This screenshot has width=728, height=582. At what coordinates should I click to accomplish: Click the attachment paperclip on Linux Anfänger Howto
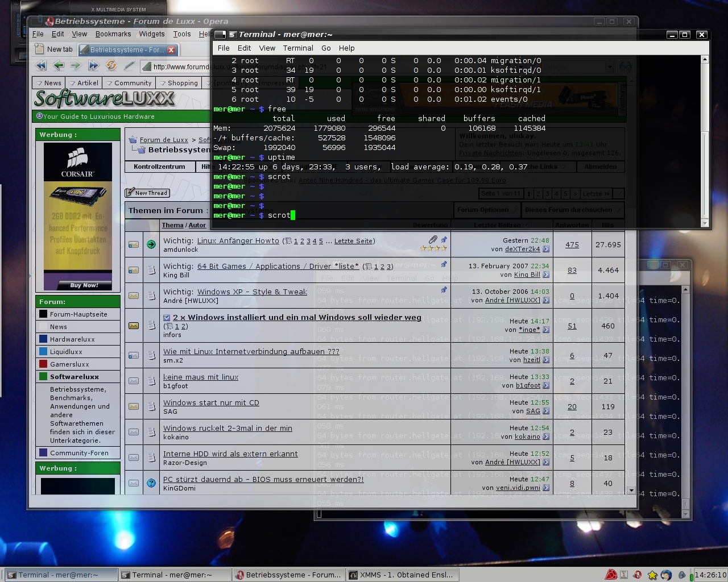(x=433, y=240)
